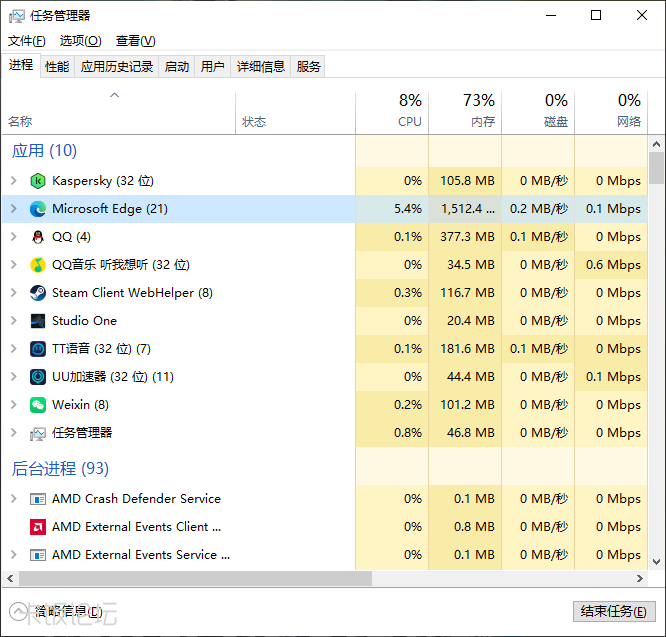
Task: Switch to the 详细信息 tab
Action: coord(260,67)
